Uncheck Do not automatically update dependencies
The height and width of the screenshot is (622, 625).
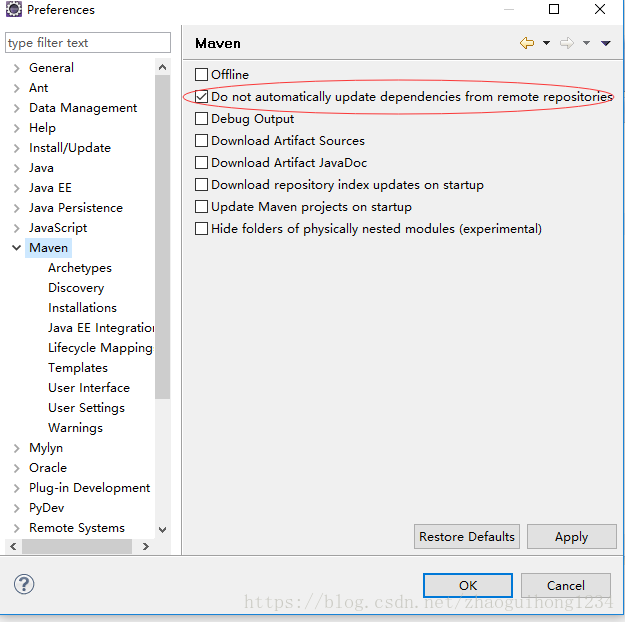(x=201, y=96)
